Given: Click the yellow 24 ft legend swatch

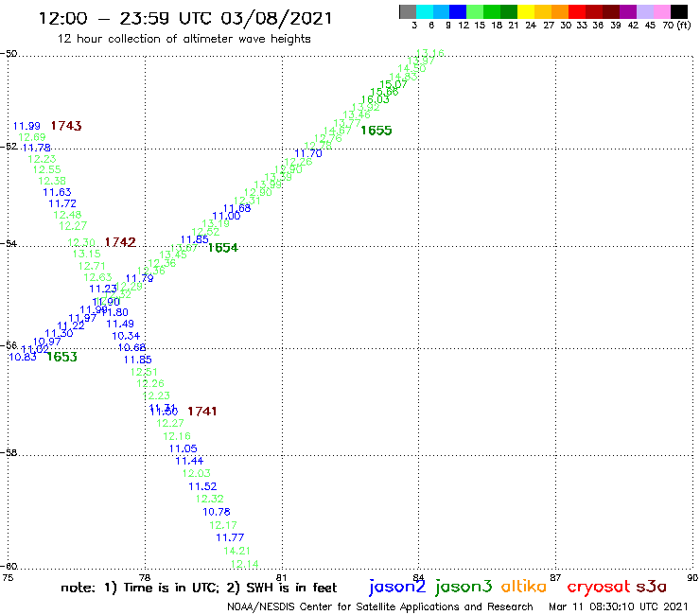Looking at the screenshot, I should point(526,11).
